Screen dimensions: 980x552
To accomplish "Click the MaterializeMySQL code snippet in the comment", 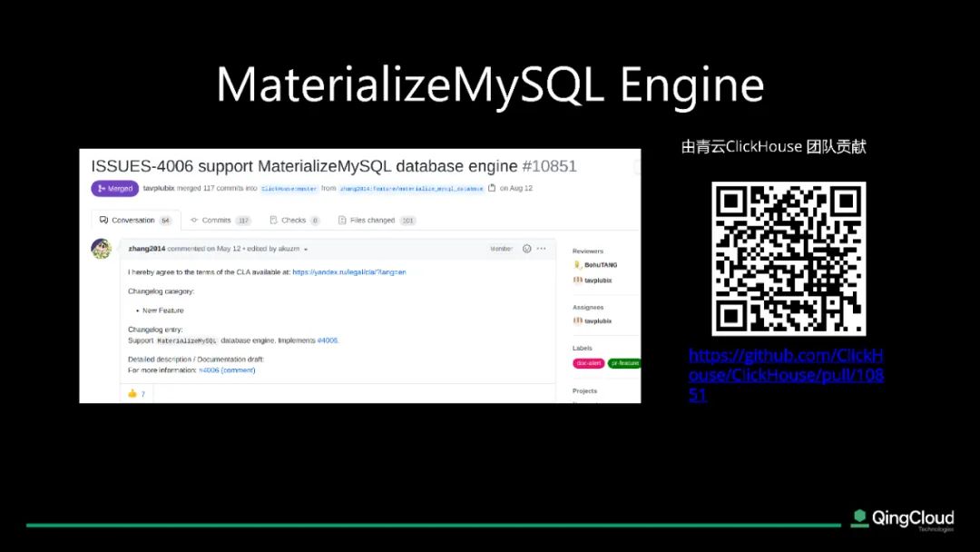I will click(x=187, y=340).
